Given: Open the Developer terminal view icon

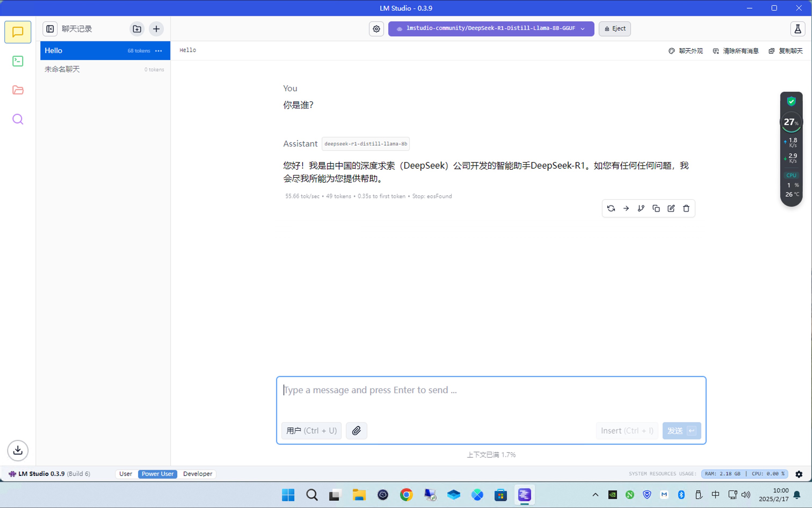Looking at the screenshot, I should coord(18,61).
